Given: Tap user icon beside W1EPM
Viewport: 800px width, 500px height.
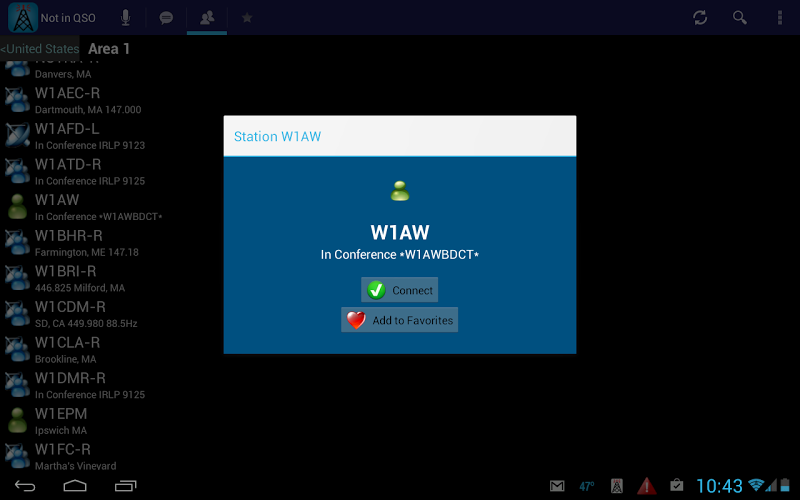Looking at the screenshot, I should (x=17, y=420).
